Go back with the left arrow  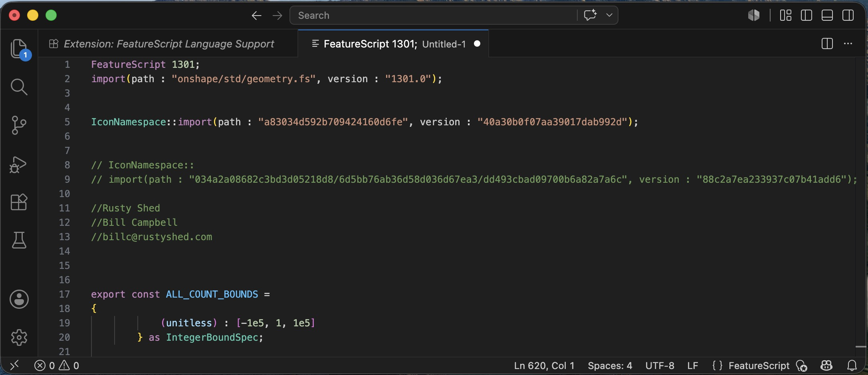pos(256,16)
